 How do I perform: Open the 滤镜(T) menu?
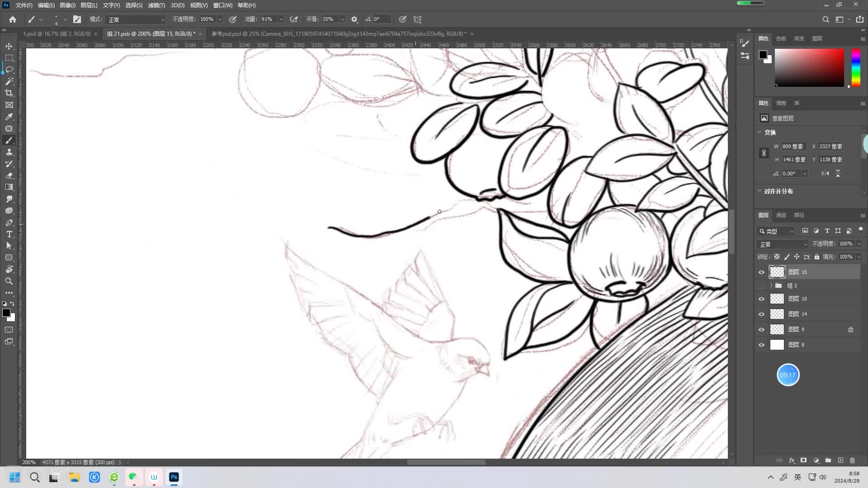tap(156, 5)
